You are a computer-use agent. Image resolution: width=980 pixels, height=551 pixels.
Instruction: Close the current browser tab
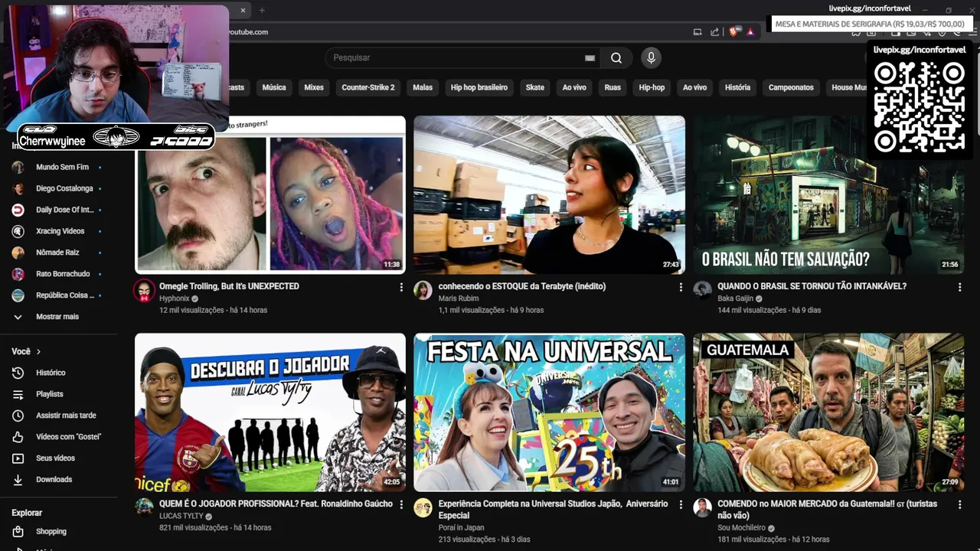243,11
